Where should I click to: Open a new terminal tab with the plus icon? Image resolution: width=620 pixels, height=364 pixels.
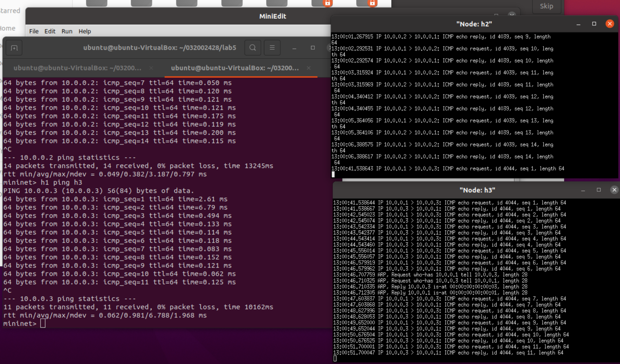coord(14,48)
